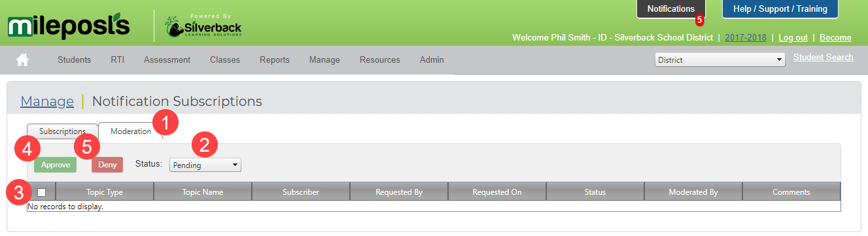Expand the District selector dropdown
The height and width of the screenshot is (236, 868).
click(720, 59)
